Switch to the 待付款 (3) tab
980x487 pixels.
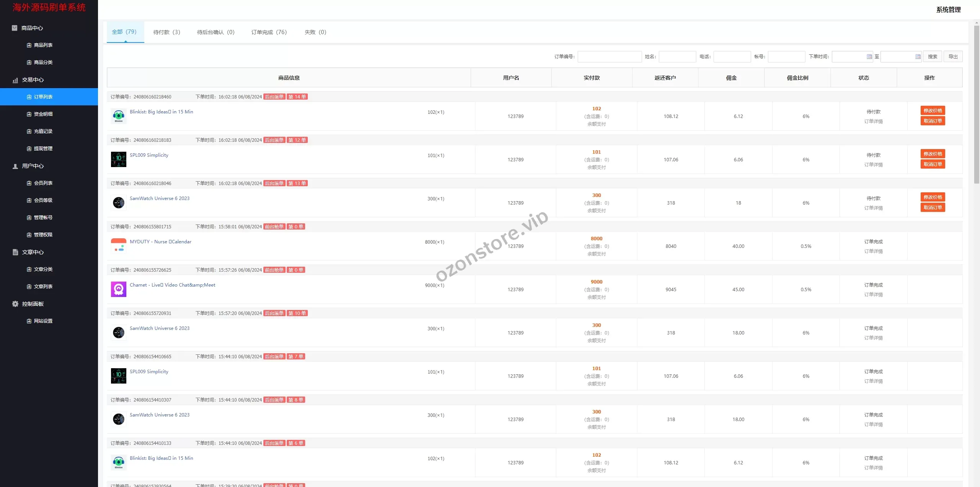tap(167, 32)
